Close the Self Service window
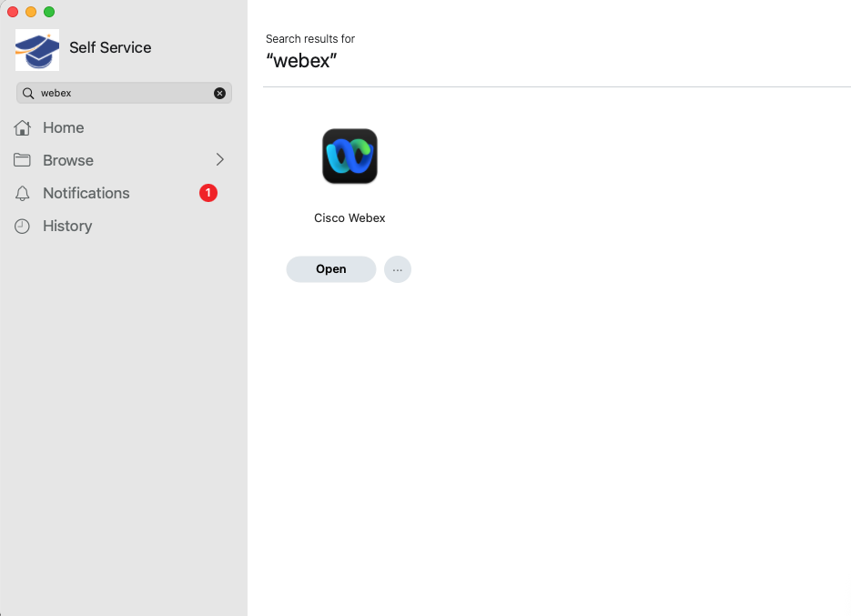The width and height of the screenshot is (851, 616). [x=13, y=12]
